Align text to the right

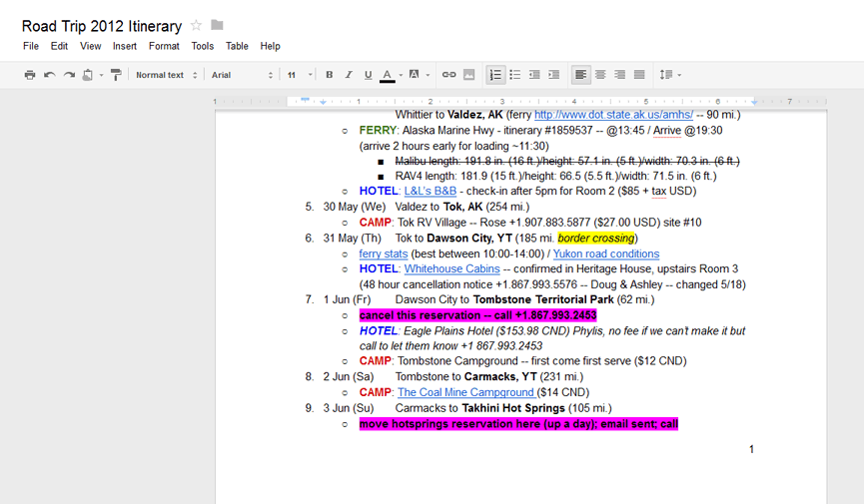(x=620, y=75)
